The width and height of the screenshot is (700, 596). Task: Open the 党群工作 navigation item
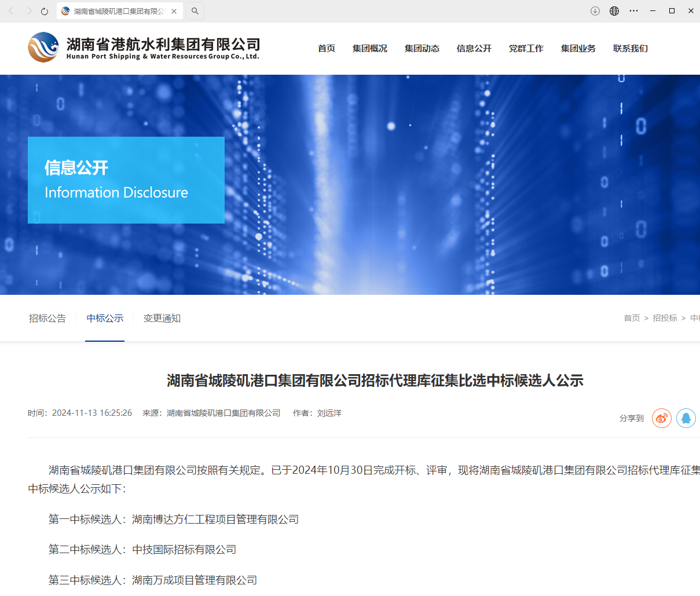(526, 49)
